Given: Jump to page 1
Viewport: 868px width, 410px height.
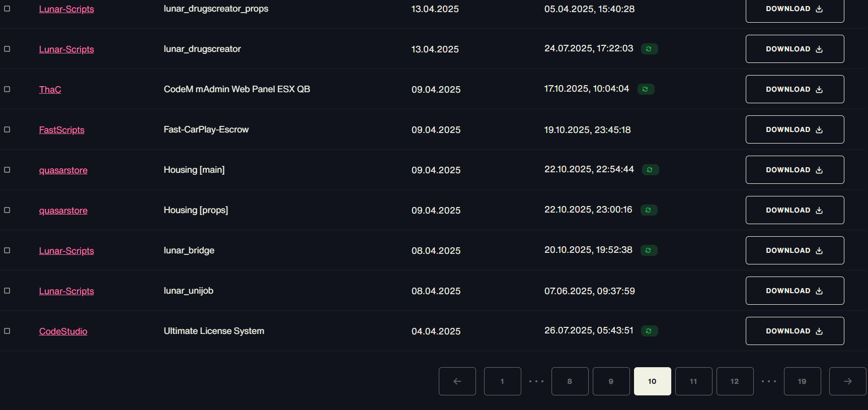Looking at the screenshot, I should (503, 381).
